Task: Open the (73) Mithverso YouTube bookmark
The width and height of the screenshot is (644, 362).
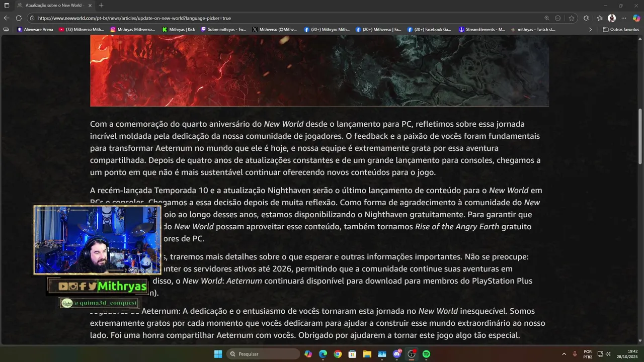Action: pos(82,30)
